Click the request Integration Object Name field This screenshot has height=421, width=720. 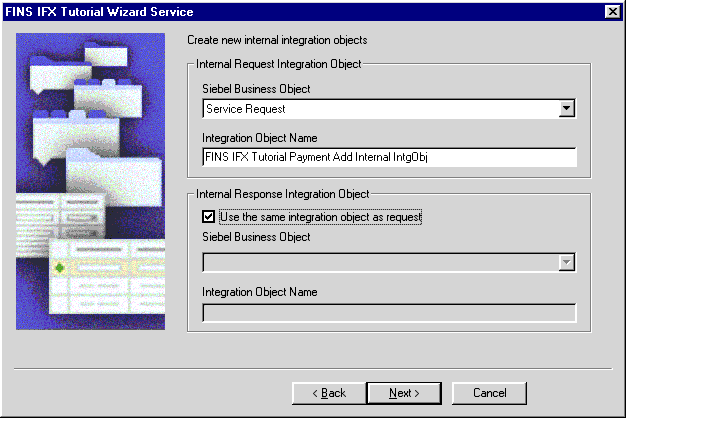(x=389, y=157)
